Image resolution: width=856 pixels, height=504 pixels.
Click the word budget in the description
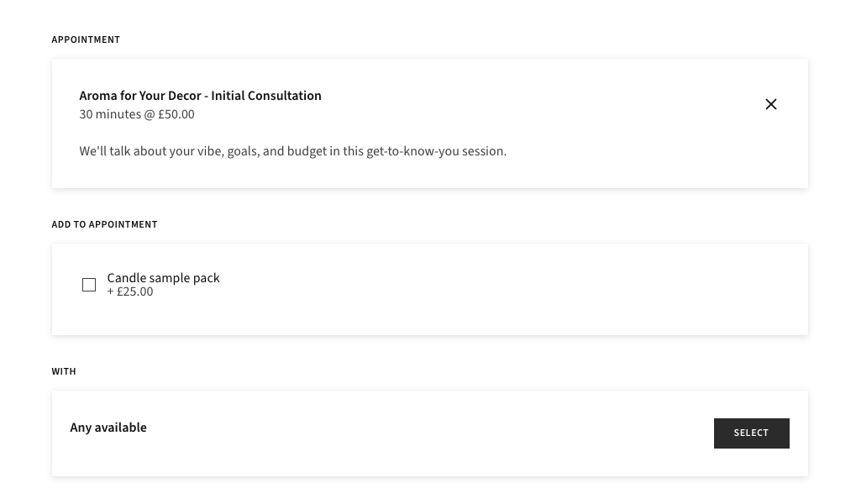pos(307,151)
